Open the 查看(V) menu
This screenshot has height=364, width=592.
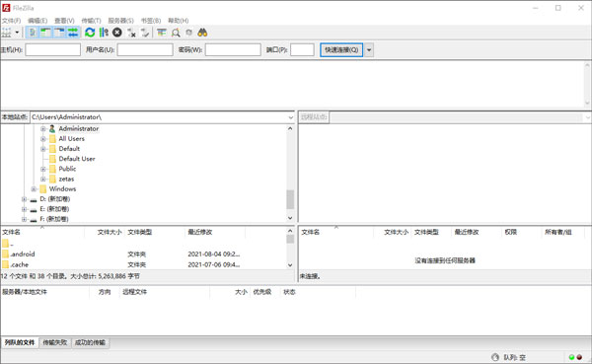tap(64, 21)
